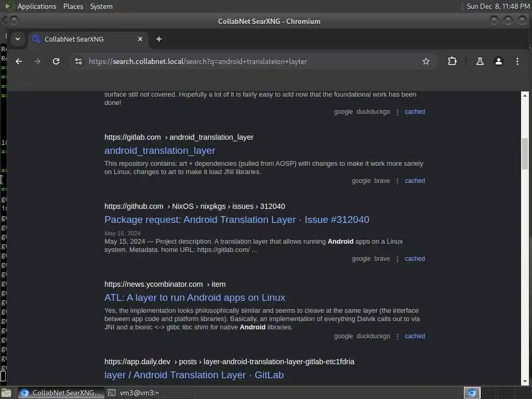Open the Package request Issue #312040 link
532x399 pixels.
tap(236, 220)
